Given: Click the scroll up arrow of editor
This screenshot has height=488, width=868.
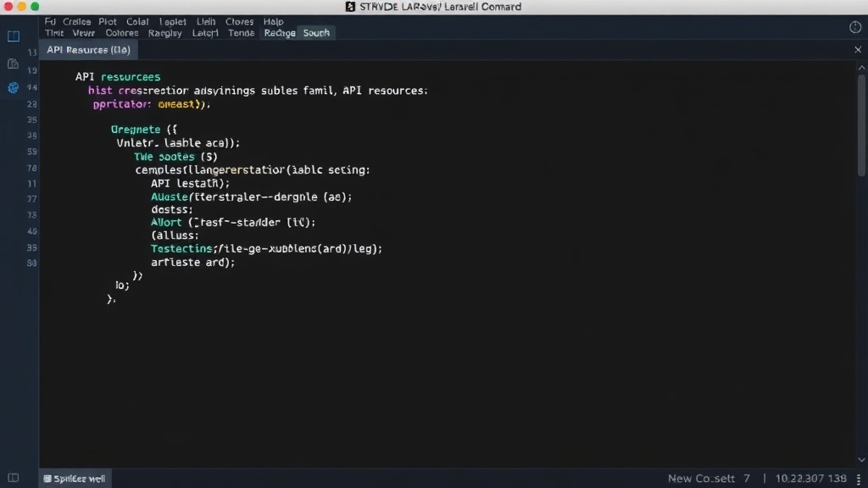Looking at the screenshot, I should tap(861, 68).
